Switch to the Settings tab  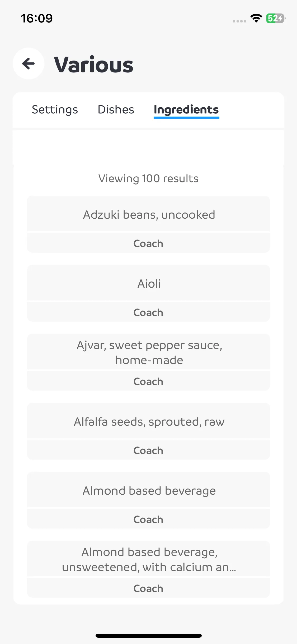[x=55, y=109]
